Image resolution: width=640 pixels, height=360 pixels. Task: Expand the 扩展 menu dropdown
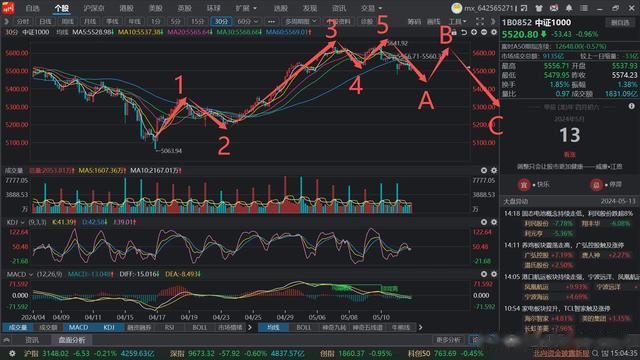pos(246,8)
